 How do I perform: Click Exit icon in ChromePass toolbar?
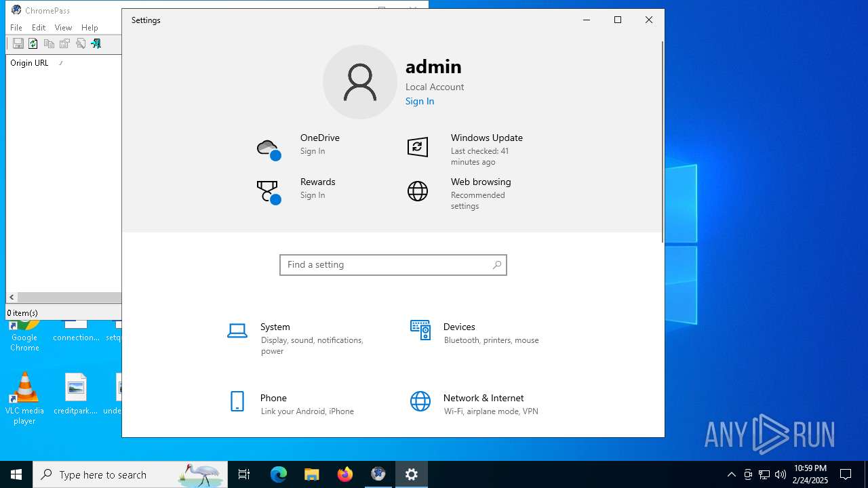96,43
